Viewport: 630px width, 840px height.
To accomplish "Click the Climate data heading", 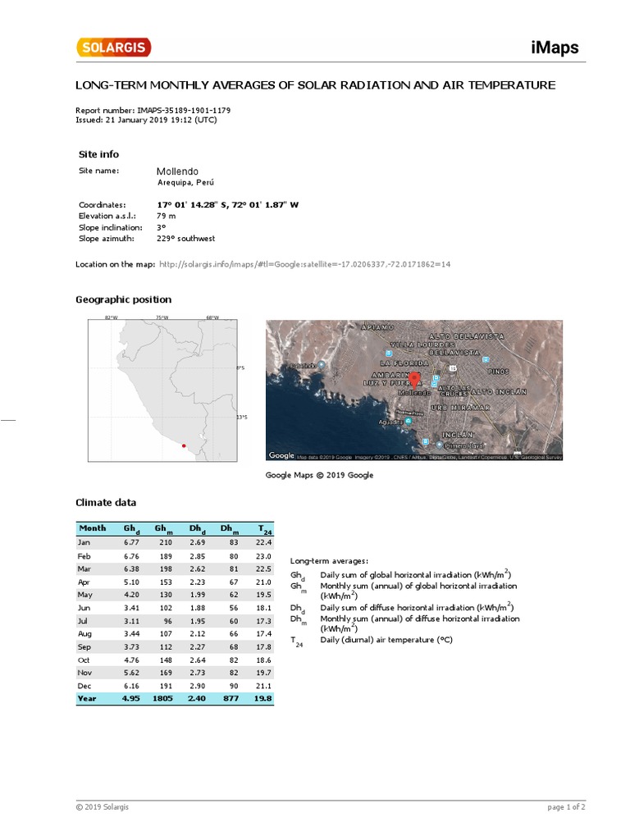I will pos(106,503).
